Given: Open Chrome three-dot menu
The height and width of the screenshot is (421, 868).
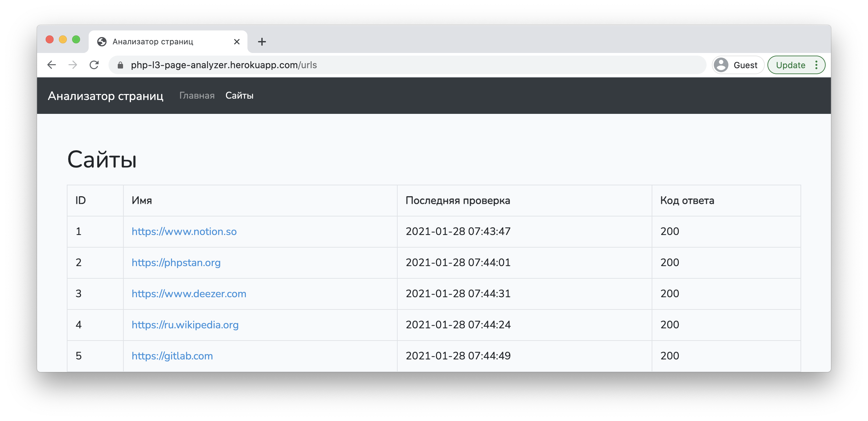Looking at the screenshot, I should tap(816, 65).
